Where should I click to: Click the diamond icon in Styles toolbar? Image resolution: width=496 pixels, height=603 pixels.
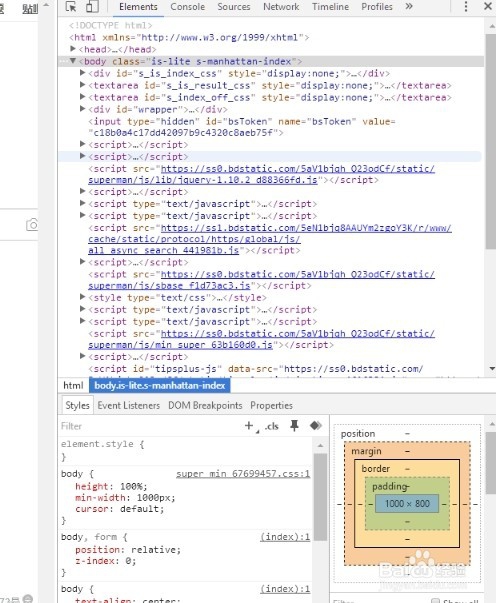tap(316, 425)
